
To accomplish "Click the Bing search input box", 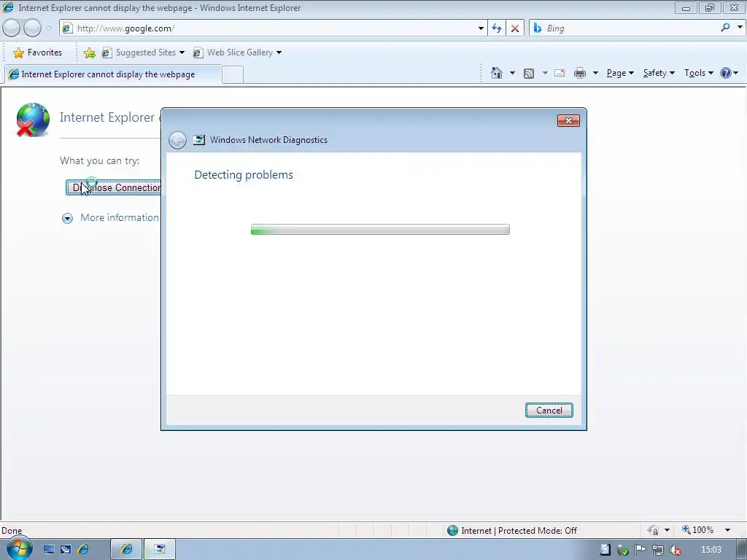I will 631,28.
